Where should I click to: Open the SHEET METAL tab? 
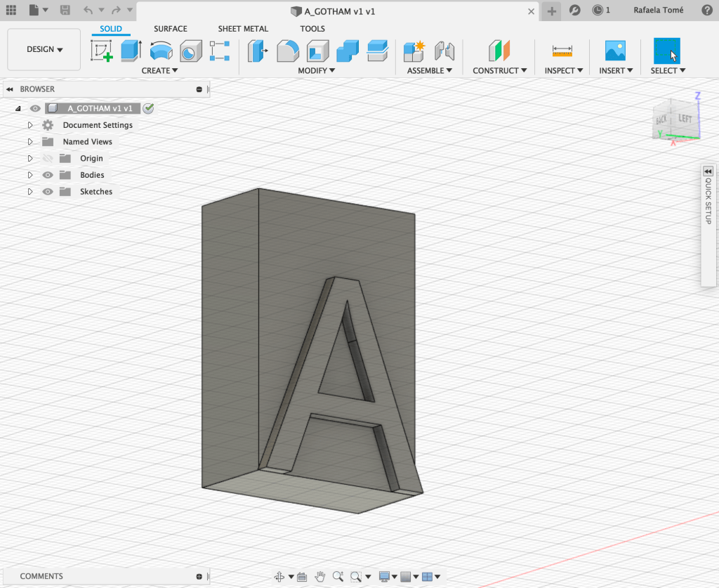pos(243,29)
